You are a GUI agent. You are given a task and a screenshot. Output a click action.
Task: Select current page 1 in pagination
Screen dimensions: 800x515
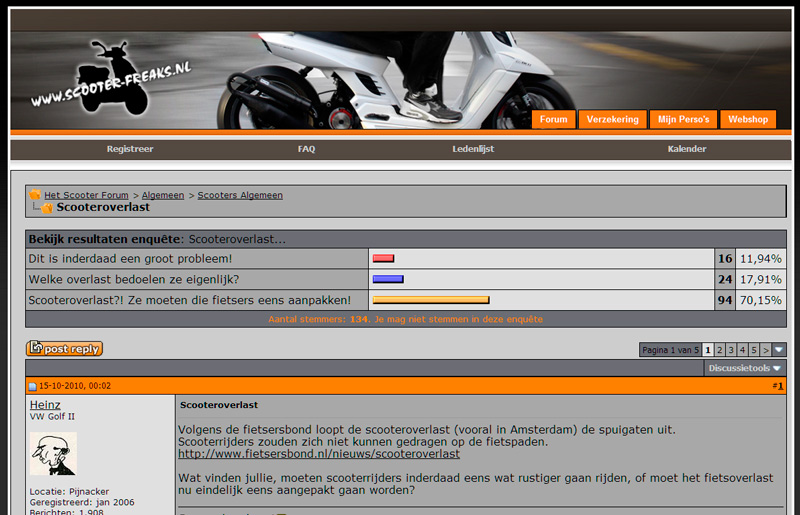click(708, 350)
